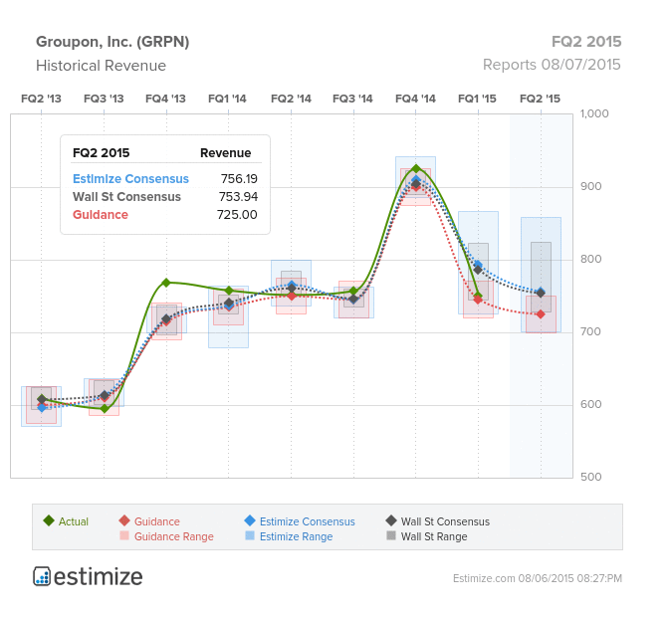Click the FQ2 '13 quarter label
This screenshot has height=617, width=672.
click(x=41, y=99)
